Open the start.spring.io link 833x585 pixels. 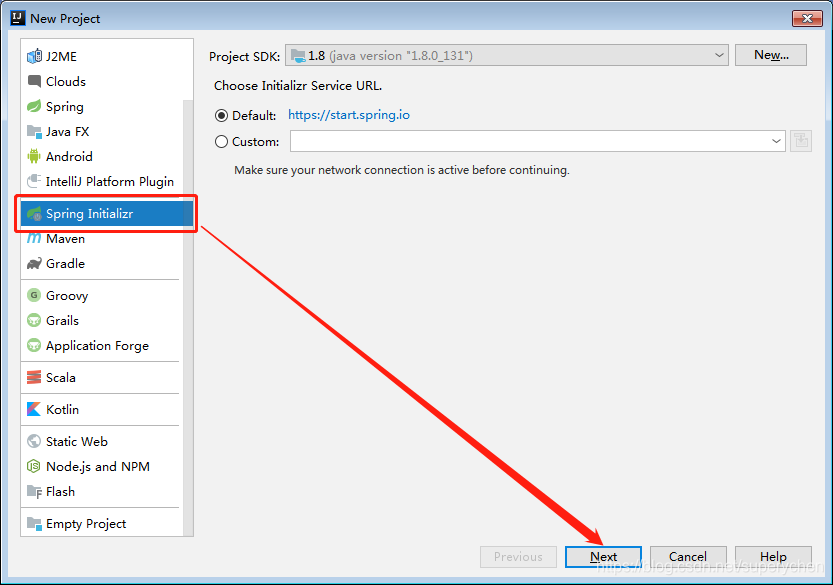(x=349, y=115)
